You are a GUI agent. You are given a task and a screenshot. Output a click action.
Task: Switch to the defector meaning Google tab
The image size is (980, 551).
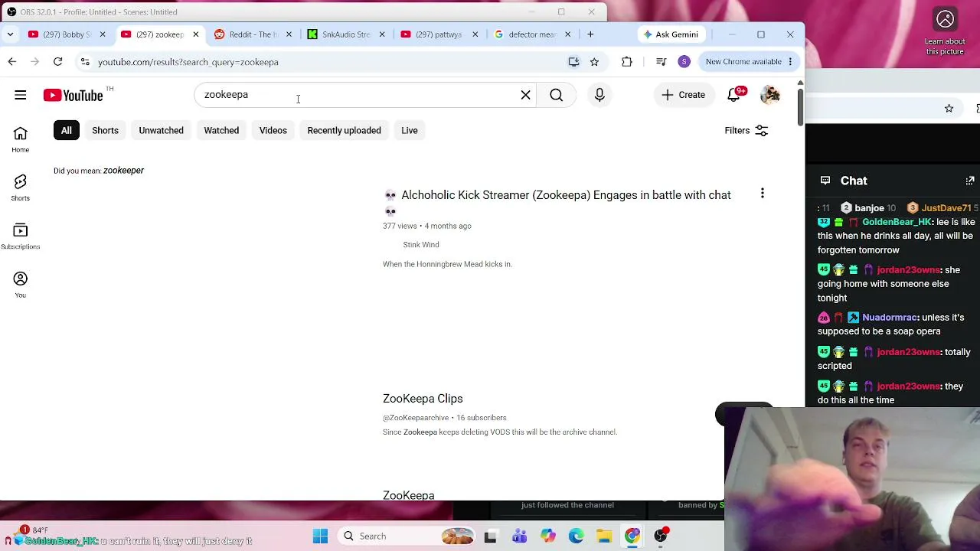tap(532, 34)
